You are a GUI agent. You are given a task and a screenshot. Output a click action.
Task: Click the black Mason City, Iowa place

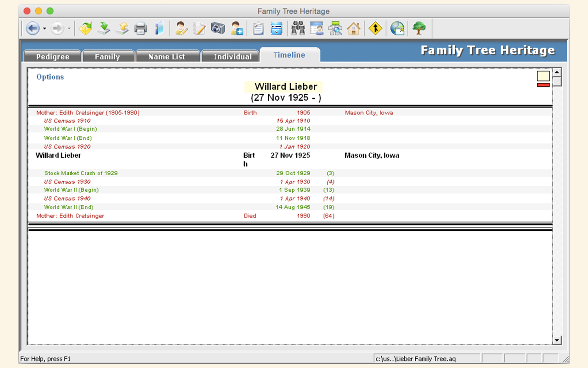[372, 155]
